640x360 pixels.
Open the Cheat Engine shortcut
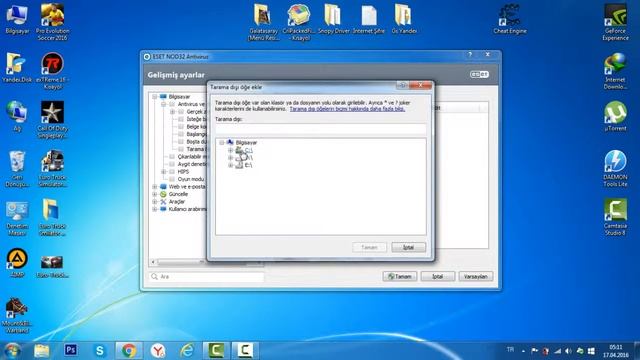pos(510,18)
